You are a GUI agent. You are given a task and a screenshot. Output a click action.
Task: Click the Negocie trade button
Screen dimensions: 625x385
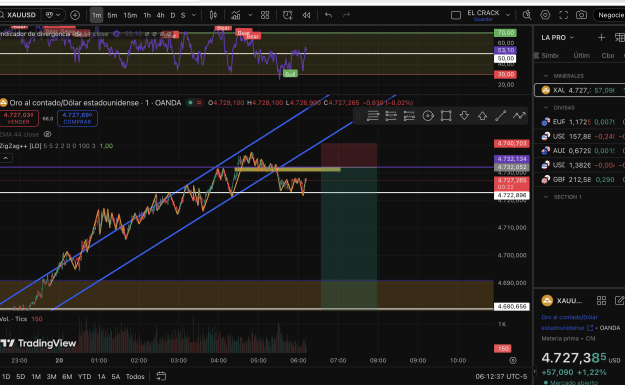[609, 15]
